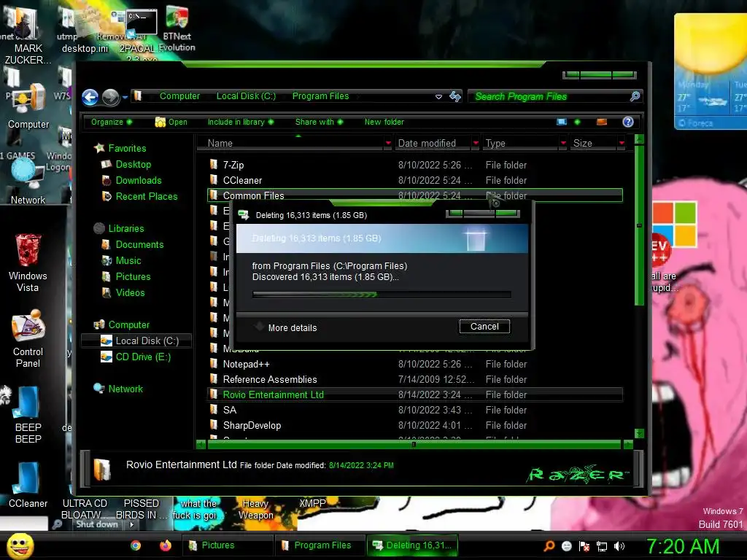
Task: Click the Action Center flag tray icon
Action: click(584, 546)
